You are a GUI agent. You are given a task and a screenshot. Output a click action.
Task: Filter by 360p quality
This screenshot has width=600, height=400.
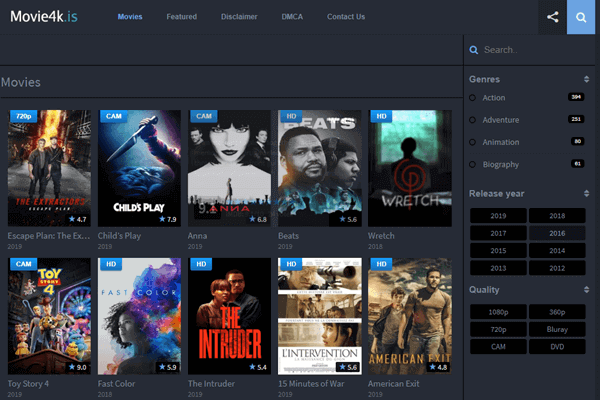(x=557, y=312)
